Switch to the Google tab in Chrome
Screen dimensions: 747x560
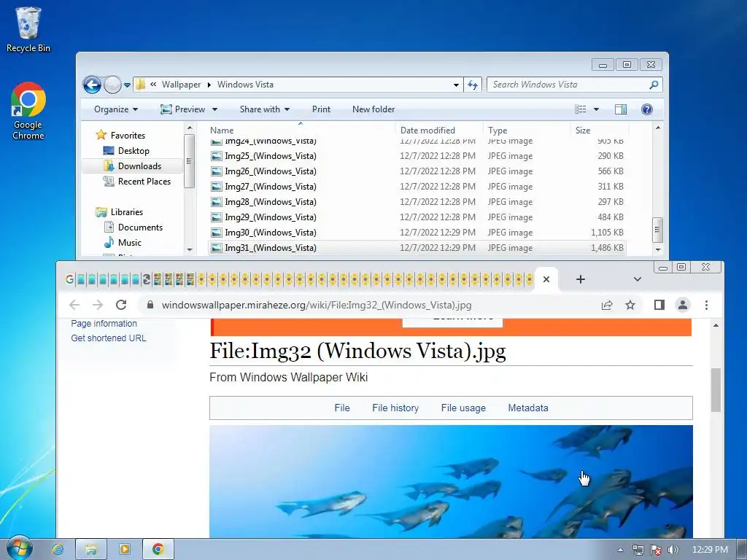click(69, 279)
